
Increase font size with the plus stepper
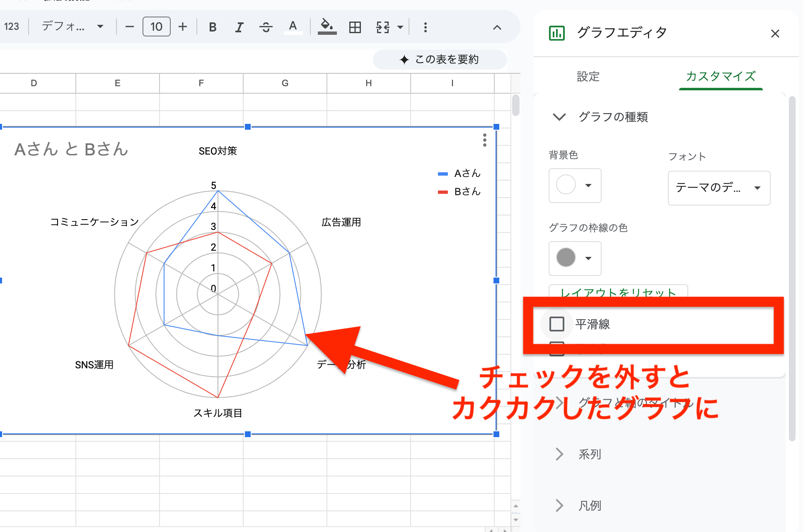pos(182,27)
